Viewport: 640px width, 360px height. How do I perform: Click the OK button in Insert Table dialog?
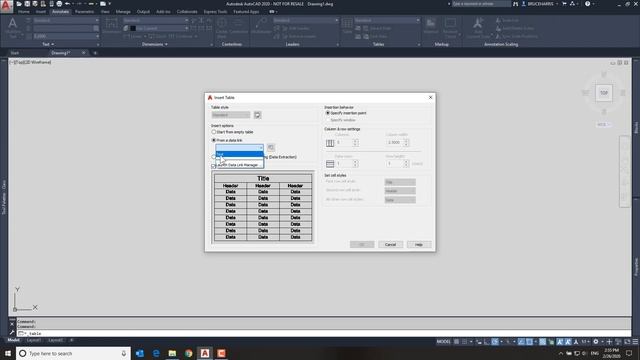[x=362, y=244]
